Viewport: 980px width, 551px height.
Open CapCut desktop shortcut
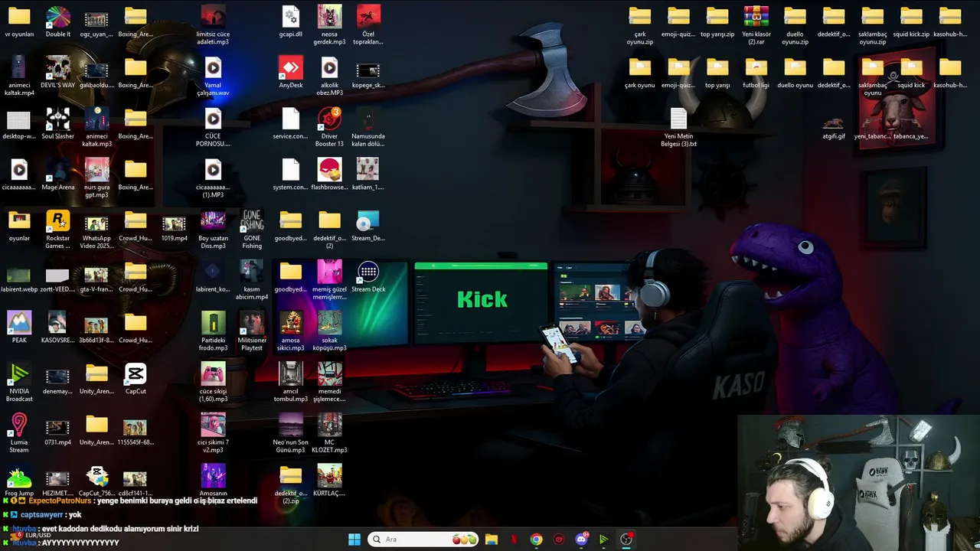(136, 379)
